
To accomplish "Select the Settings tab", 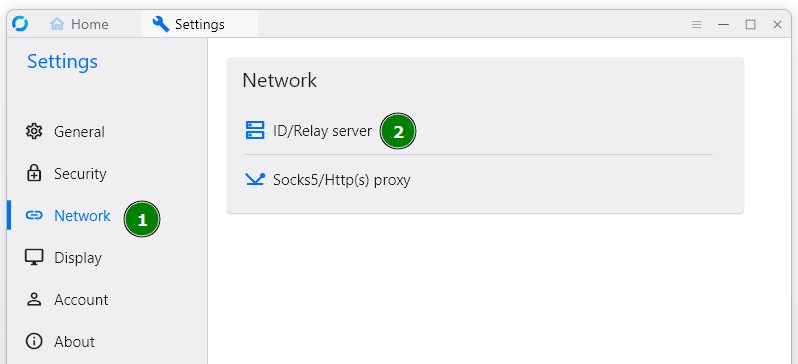I will (200, 24).
